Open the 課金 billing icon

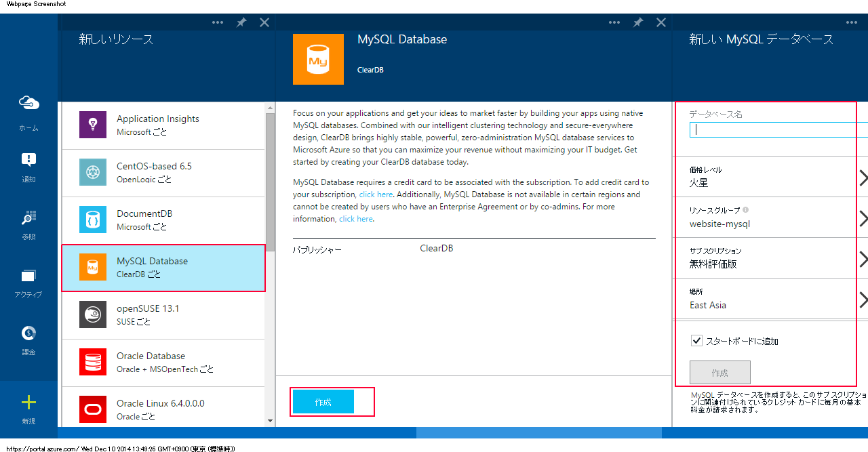28,333
